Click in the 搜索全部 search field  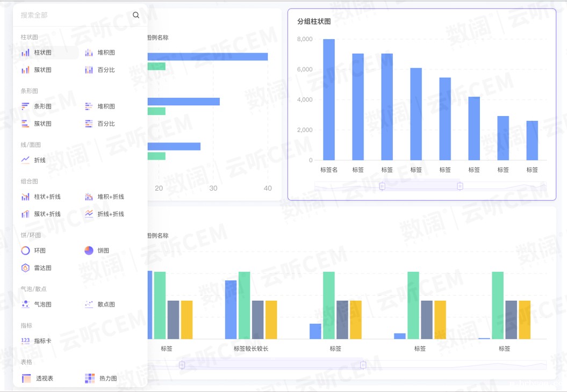(73, 15)
